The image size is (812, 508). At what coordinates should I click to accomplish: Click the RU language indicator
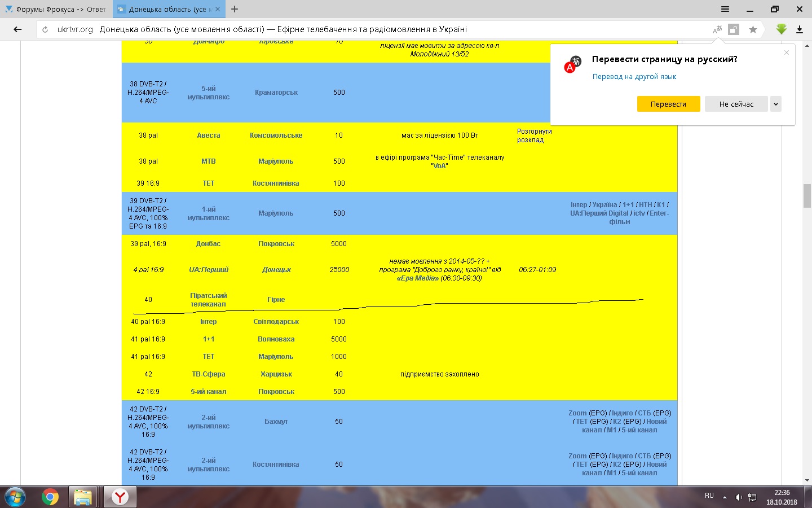click(709, 496)
